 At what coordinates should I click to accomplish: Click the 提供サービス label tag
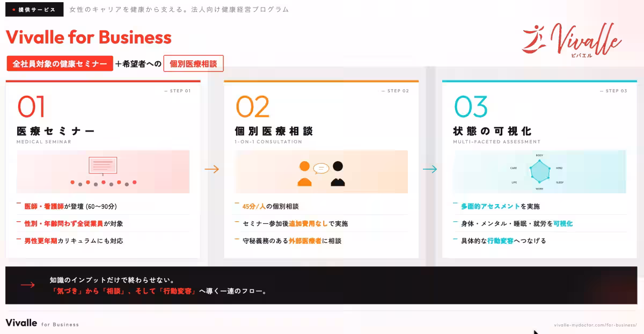click(x=34, y=9)
